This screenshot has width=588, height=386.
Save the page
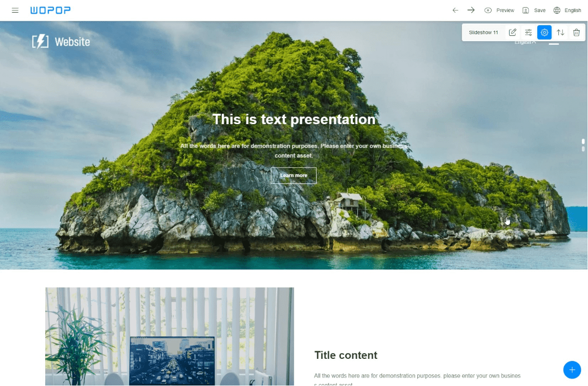click(534, 10)
